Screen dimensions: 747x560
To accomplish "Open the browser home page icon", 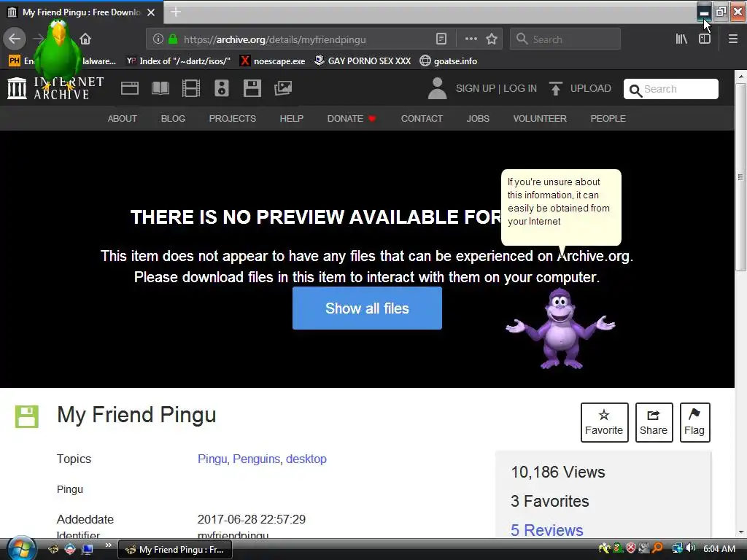I will tap(85, 39).
